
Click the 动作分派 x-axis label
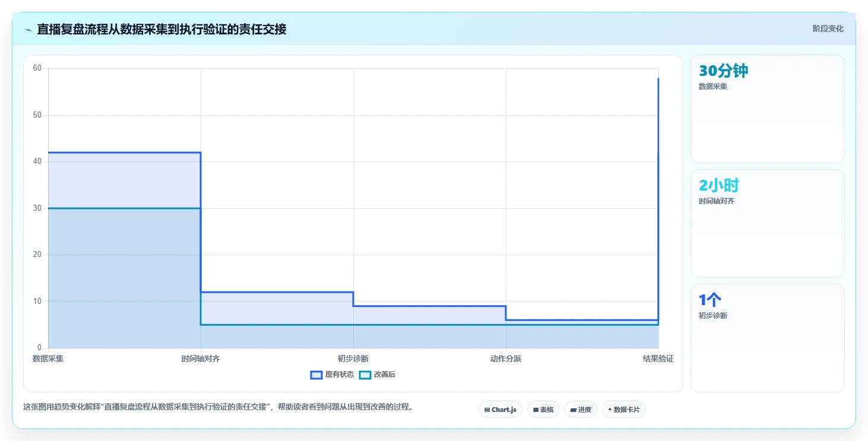click(x=506, y=358)
